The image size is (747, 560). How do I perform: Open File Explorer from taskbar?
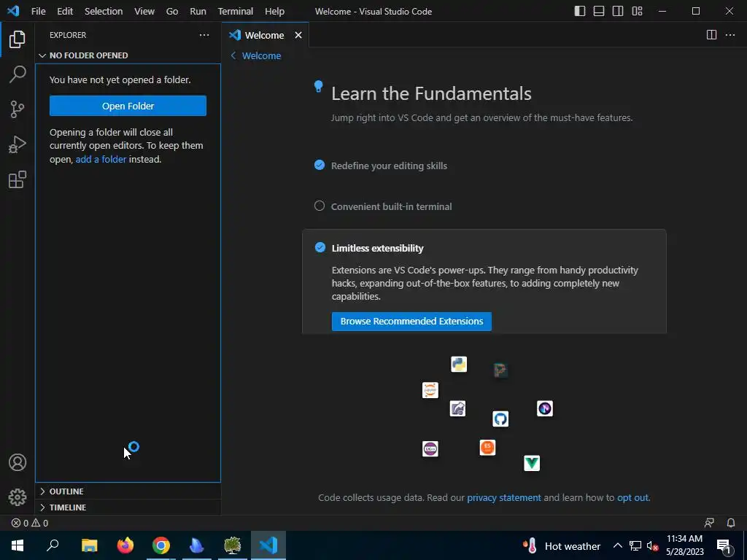(89, 545)
